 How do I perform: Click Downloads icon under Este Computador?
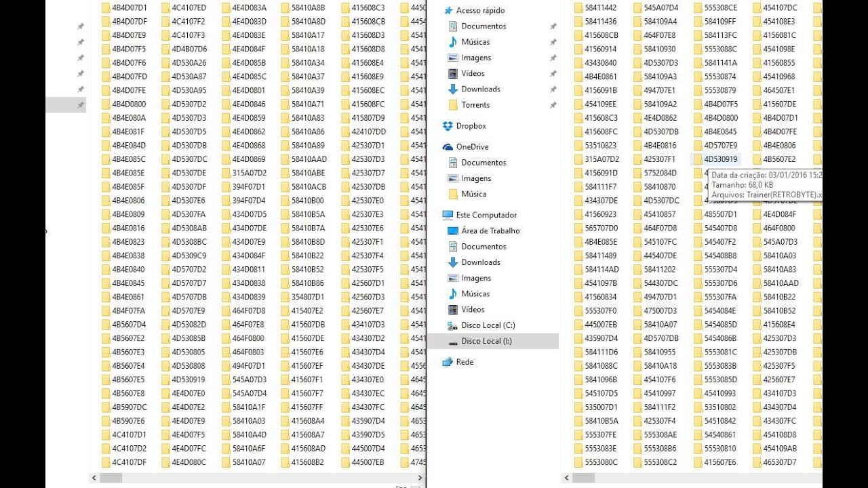(x=454, y=262)
